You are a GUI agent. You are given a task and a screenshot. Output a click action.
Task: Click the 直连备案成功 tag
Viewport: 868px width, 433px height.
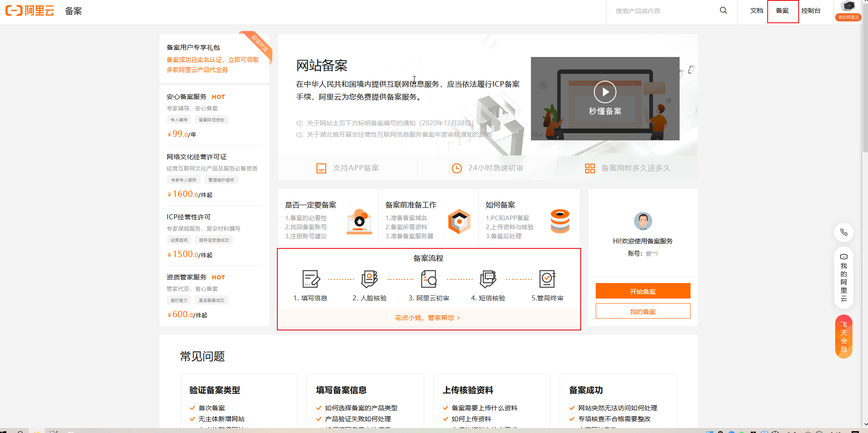(212, 300)
